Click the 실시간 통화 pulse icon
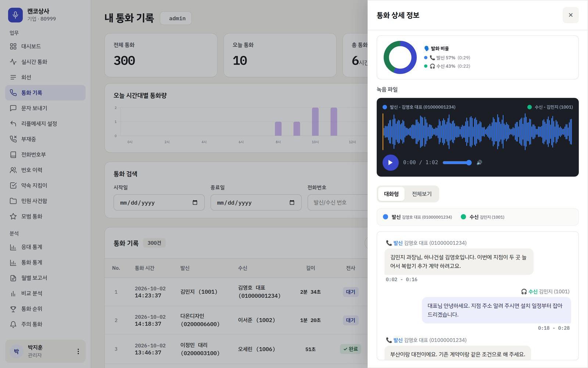 (13, 62)
